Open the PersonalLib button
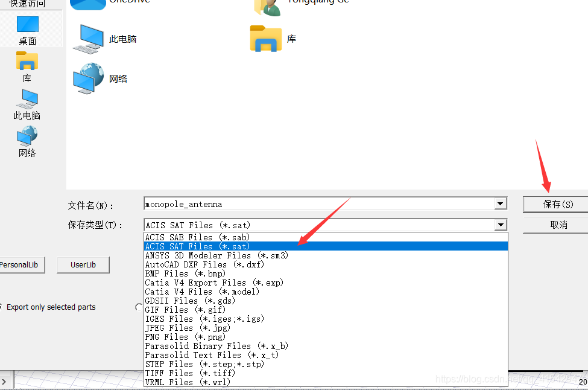This screenshot has width=588, height=390. click(x=22, y=264)
